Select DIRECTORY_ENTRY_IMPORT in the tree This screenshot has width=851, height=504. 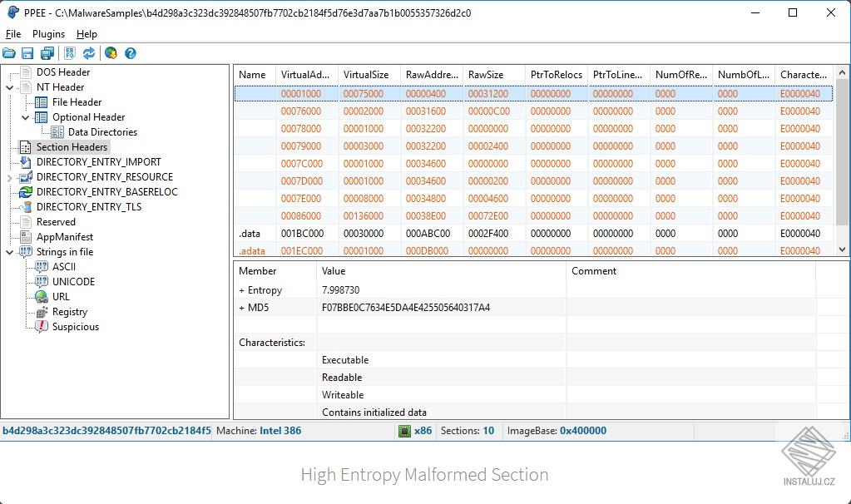99,161
